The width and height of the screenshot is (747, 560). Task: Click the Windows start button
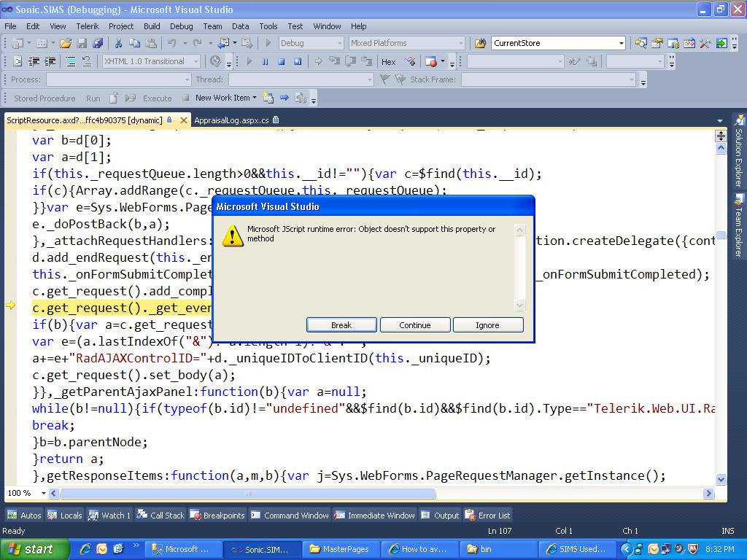click(35, 549)
